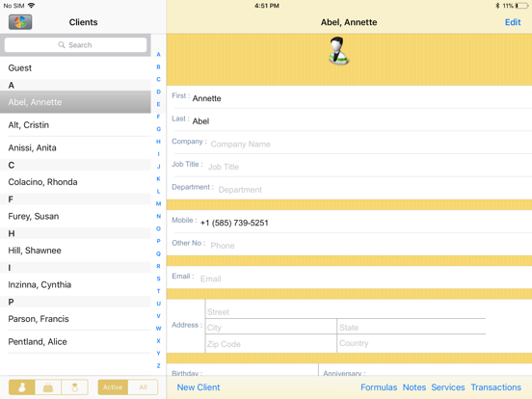The width and height of the screenshot is (532, 399).
Task: Select client Anissi, Anita
Action: click(75, 147)
